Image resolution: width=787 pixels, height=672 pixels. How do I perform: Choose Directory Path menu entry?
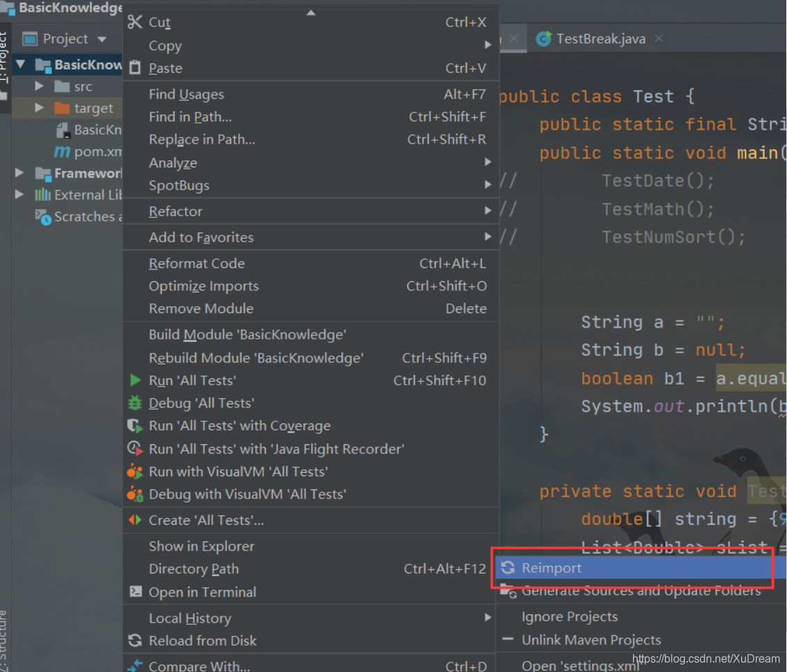[x=310, y=569]
